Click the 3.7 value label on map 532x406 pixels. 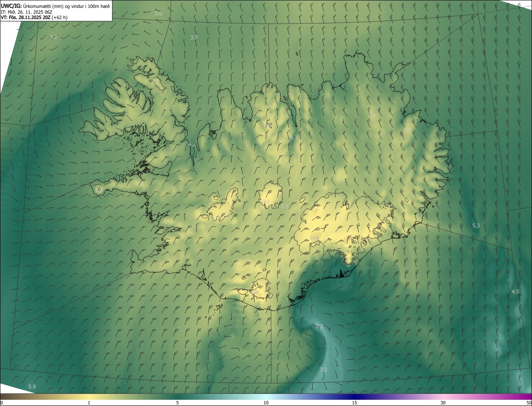tap(194, 37)
